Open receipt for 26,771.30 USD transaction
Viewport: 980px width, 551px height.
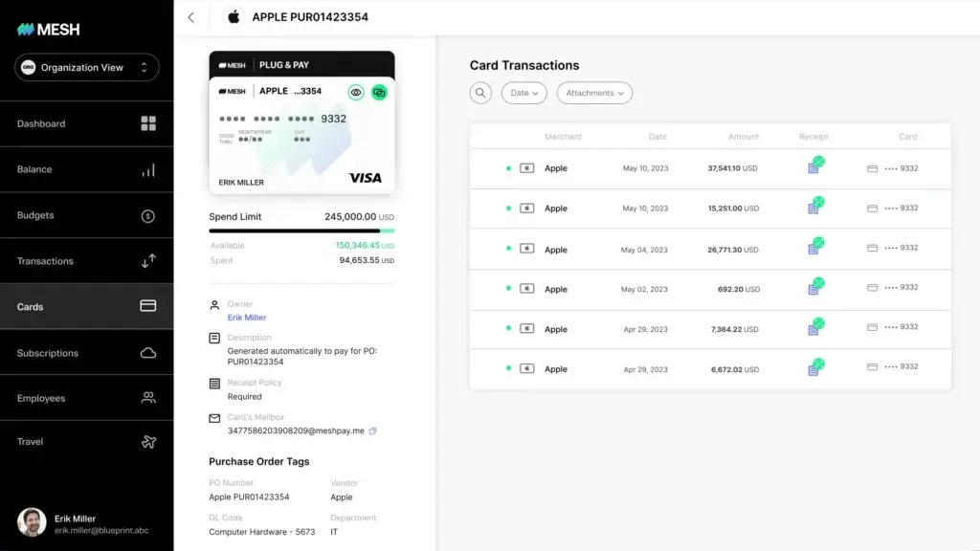click(815, 246)
